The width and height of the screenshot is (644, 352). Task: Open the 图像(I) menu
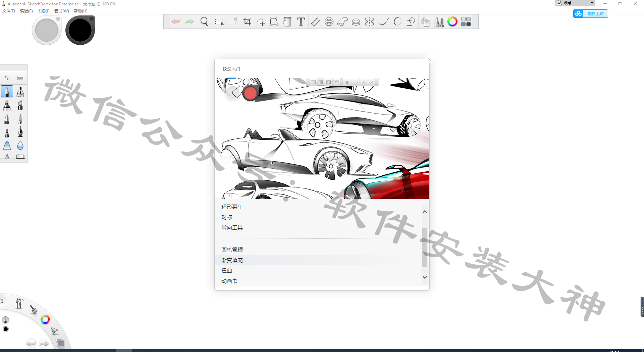pos(44,11)
